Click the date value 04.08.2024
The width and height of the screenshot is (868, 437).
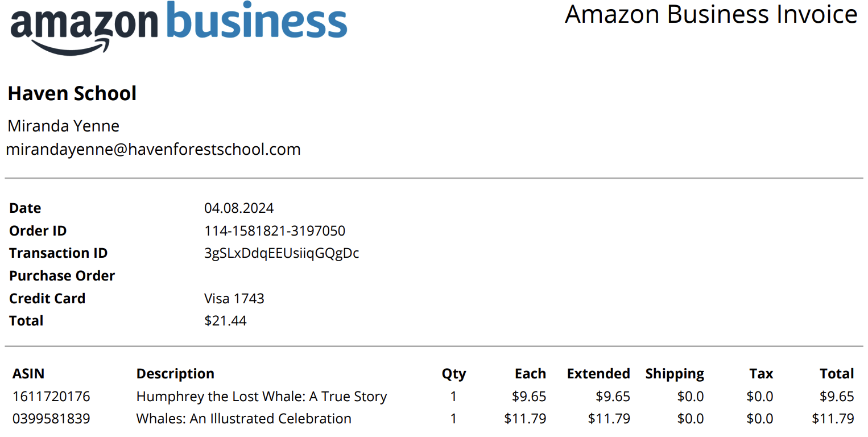239,208
